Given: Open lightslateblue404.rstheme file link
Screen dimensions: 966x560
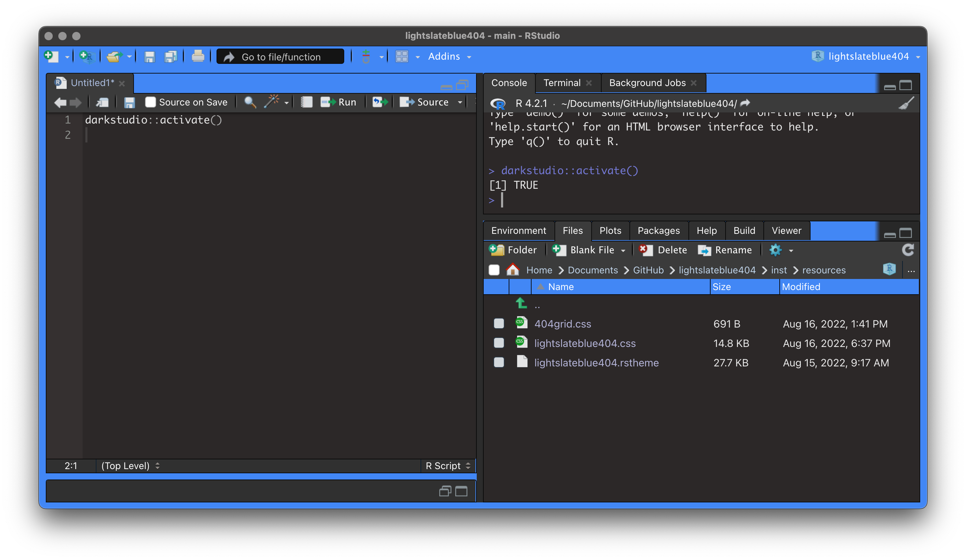Looking at the screenshot, I should click(596, 363).
